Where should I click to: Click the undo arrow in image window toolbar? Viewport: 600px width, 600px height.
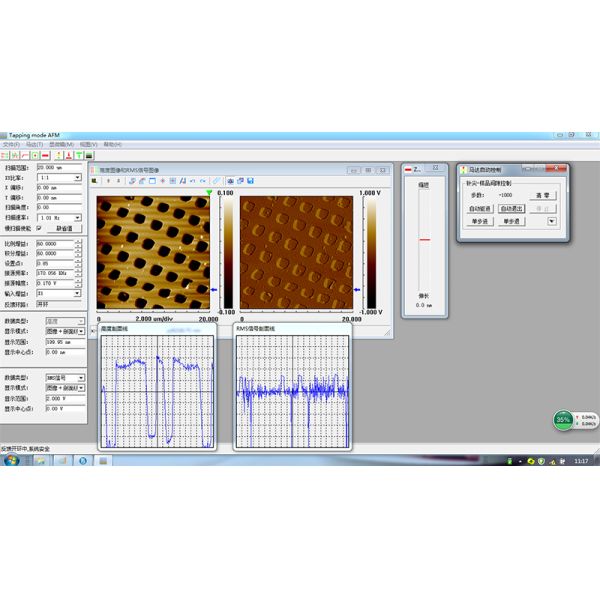(193, 180)
